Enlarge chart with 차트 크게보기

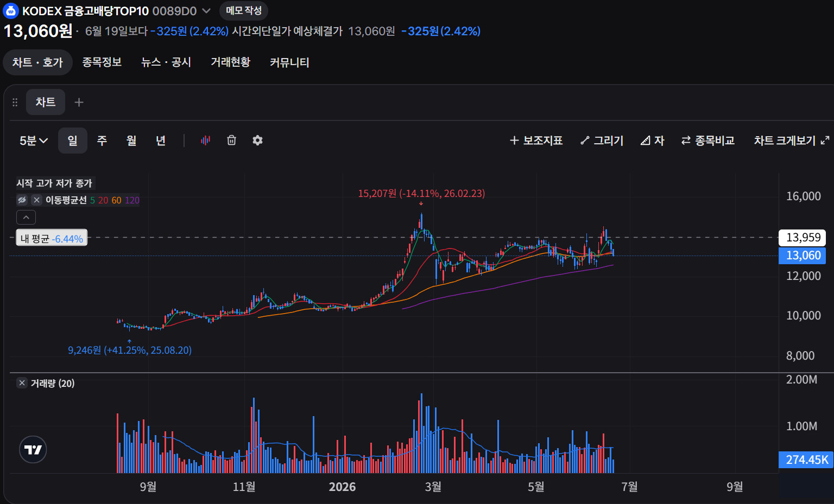(x=791, y=141)
